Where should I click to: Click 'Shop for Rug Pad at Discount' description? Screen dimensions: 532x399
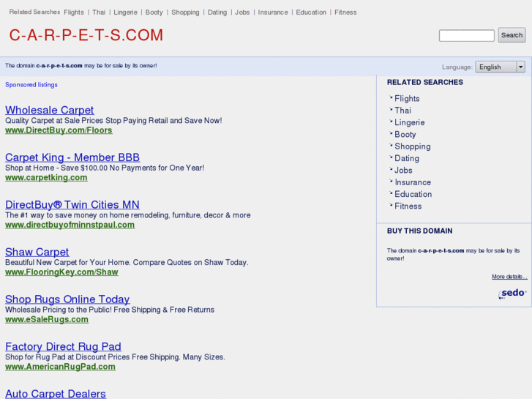click(115, 357)
